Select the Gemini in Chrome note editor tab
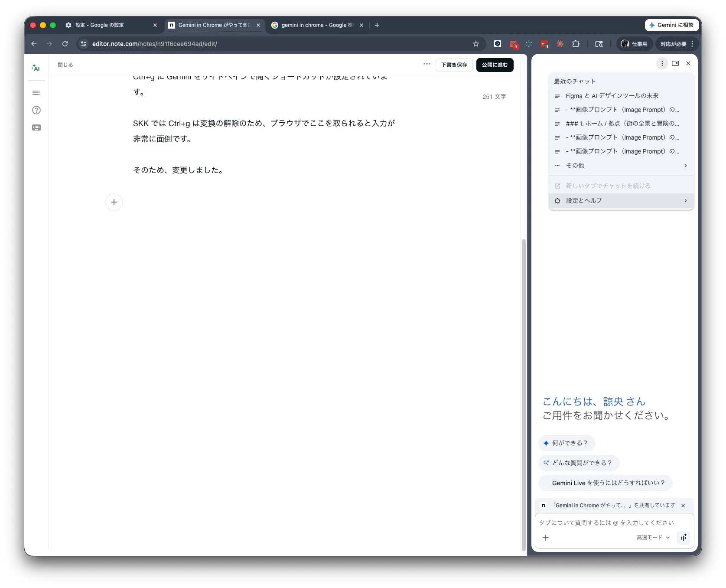726x588 pixels. (215, 25)
